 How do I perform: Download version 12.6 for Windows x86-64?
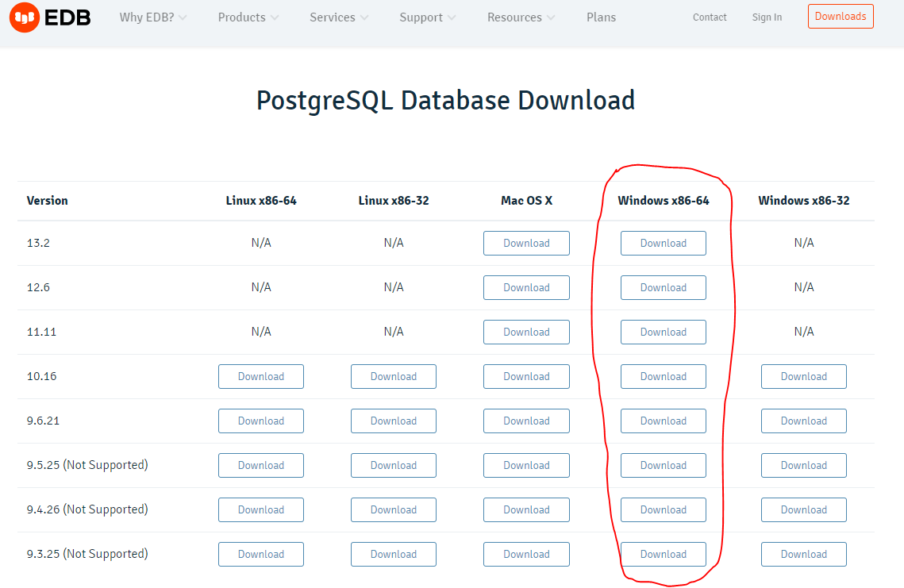pyautogui.click(x=663, y=288)
